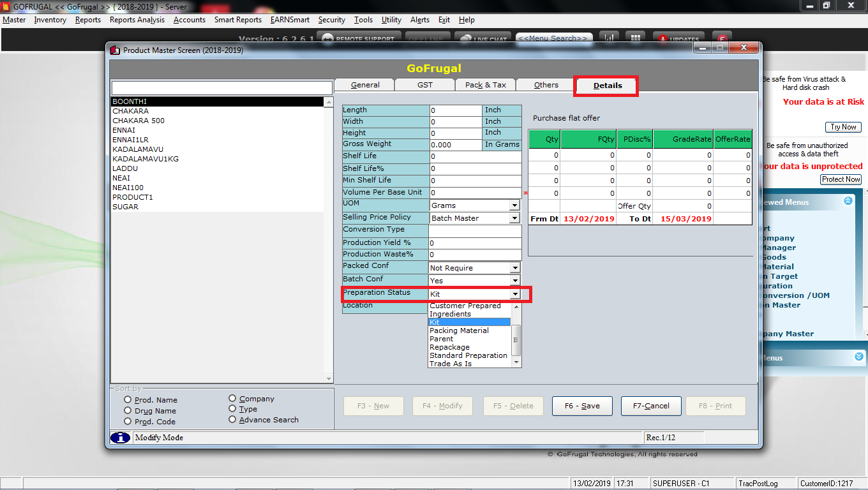Open the Pack & Tax tab
868x490 pixels.
point(486,85)
